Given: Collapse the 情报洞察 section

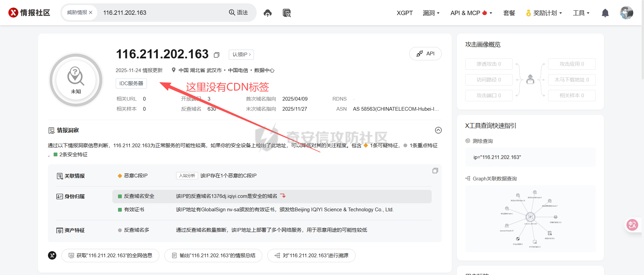Looking at the screenshot, I should coord(438,130).
